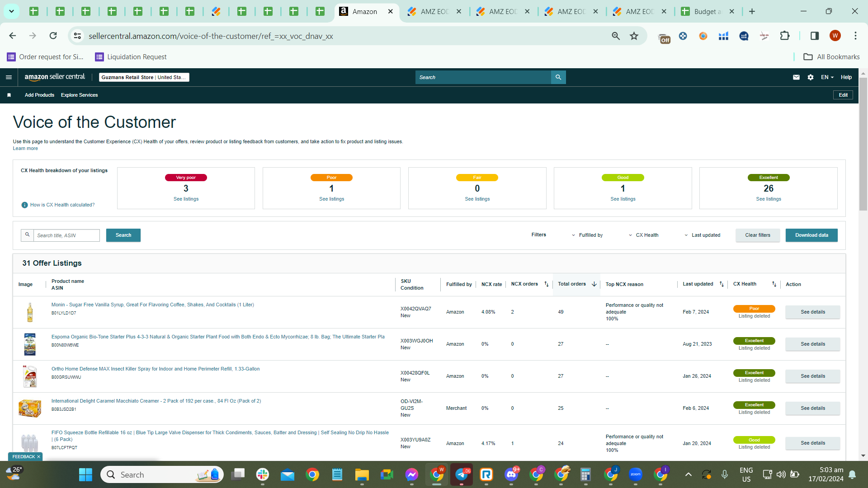The height and width of the screenshot is (488, 868).
Task: Open Zoom from the taskbar
Action: (x=636, y=474)
